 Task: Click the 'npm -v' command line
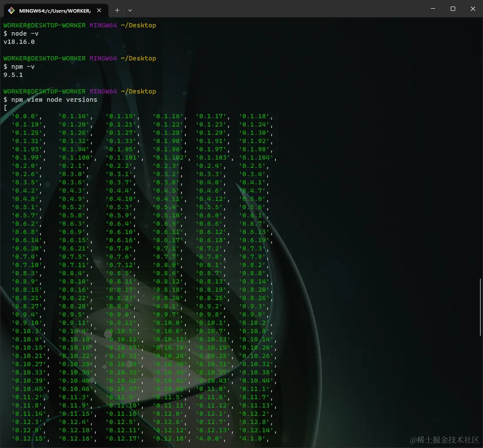click(23, 67)
